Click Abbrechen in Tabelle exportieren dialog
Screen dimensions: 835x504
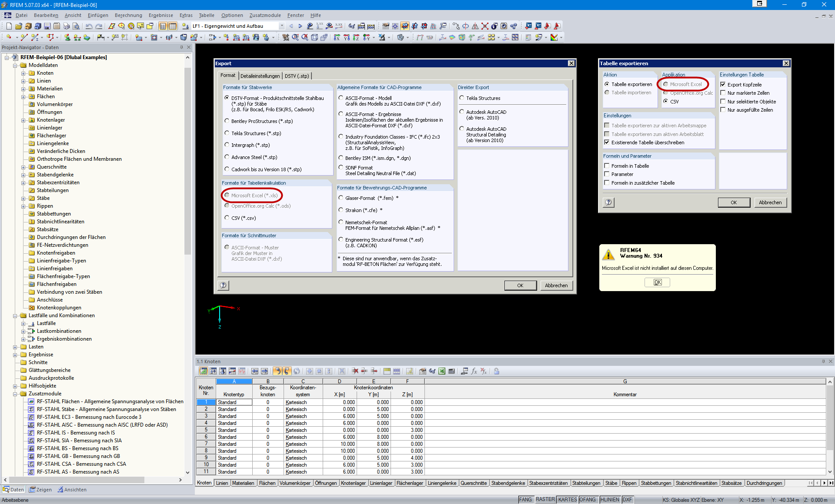tap(770, 202)
